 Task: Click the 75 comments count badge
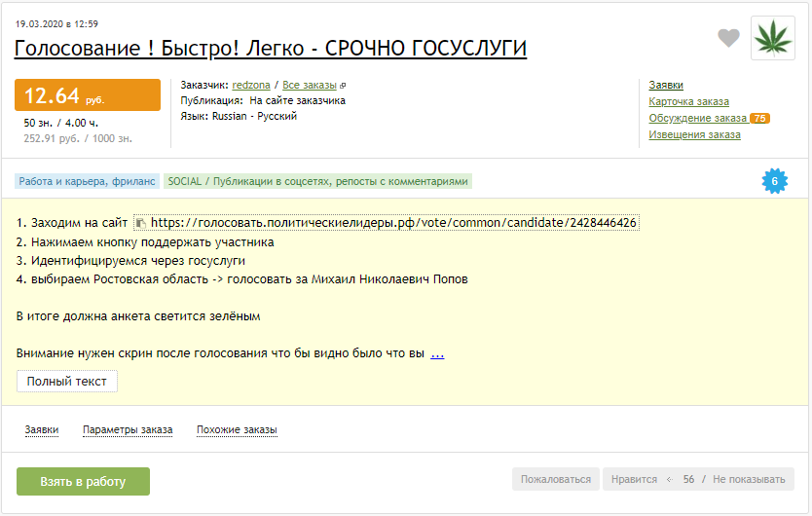pos(759,118)
